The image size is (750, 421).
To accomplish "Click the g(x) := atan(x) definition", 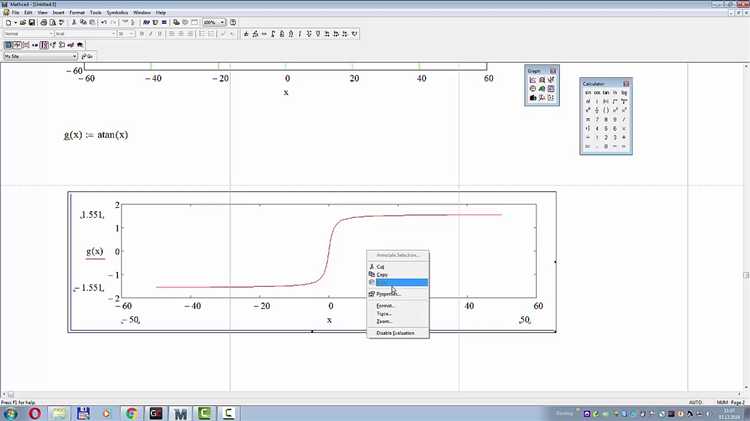I will click(x=96, y=135).
